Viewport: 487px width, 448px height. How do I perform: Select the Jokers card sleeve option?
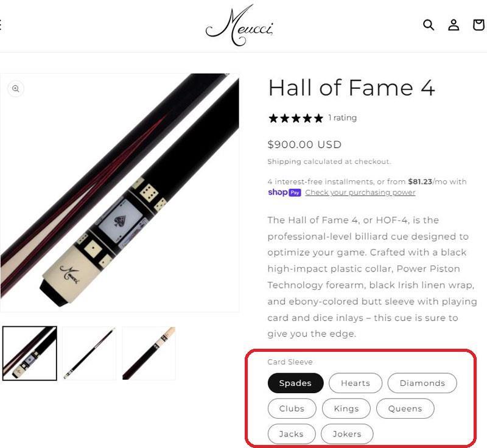click(x=347, y=434)
